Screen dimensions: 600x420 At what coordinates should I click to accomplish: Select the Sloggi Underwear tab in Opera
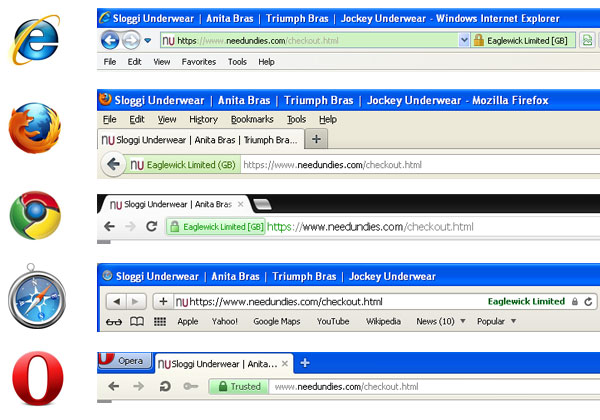[224, 363]
